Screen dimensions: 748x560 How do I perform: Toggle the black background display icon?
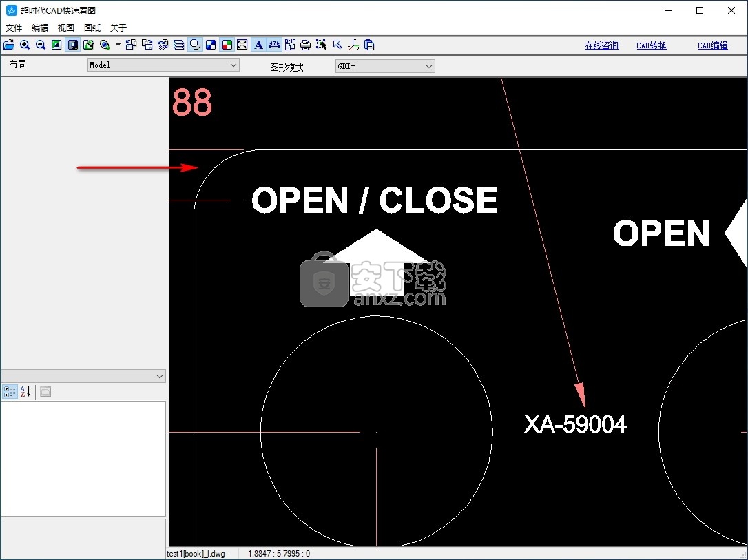(x=72, y=45)
